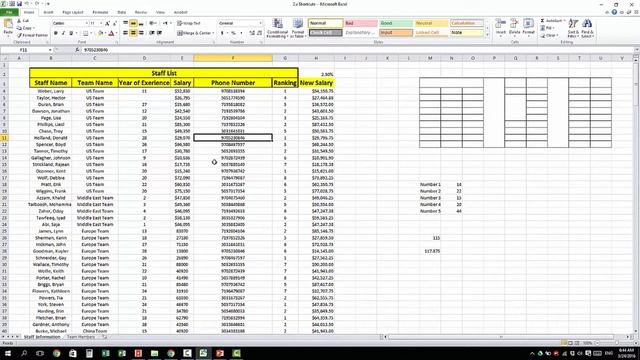Viewport: 640px width, 360px height.
Task: Select the Staff Information sheet tab
Action: click(42, 337)
